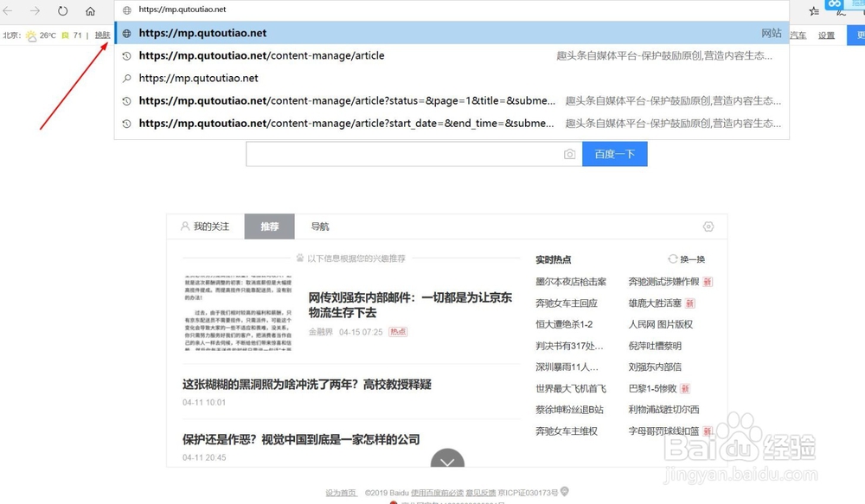865x504 pixels.
Task: Open hot topic 蔡徐坤粉丝退B站
Action: point(569,410)
